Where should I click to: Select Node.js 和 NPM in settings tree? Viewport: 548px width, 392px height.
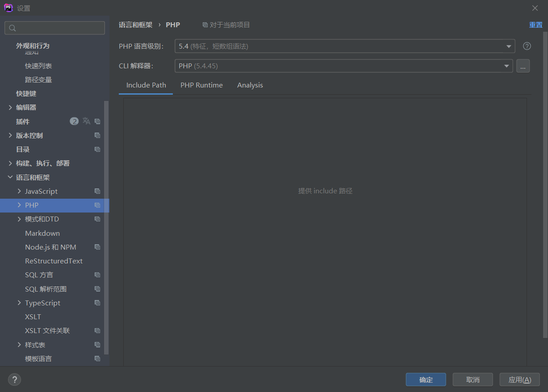point(50,247)
